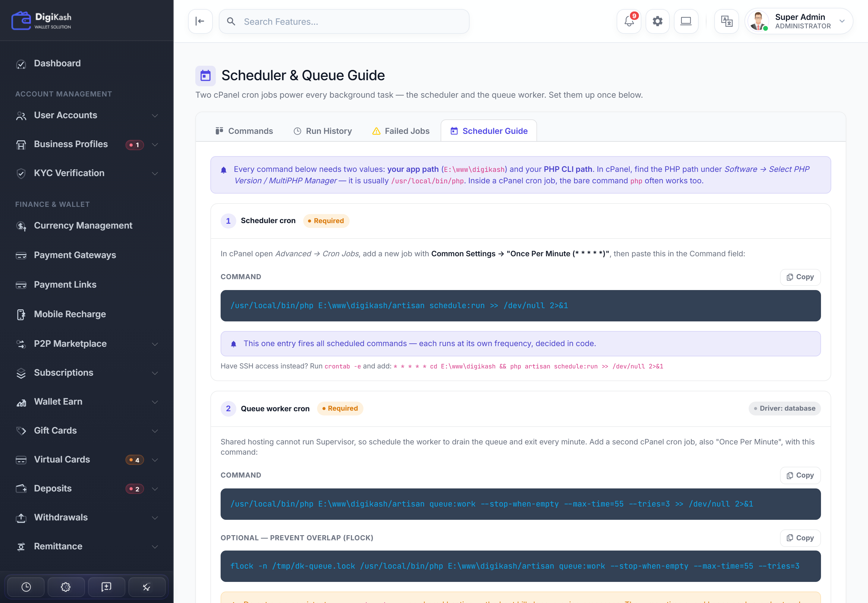Focus the Search Features input field
The image size is (868, 603).
(x=344, y=21)
